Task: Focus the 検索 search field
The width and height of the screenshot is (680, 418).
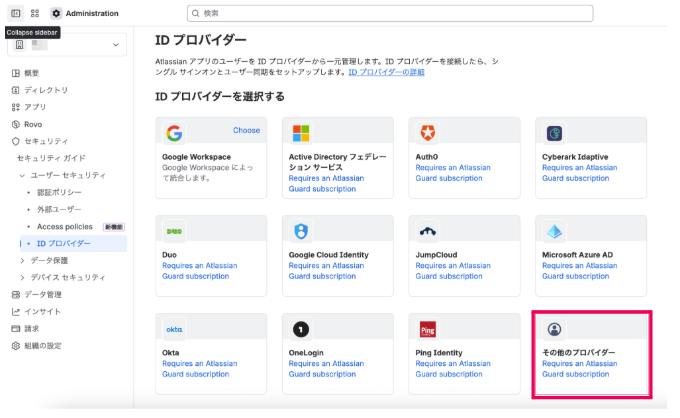Action: (x=390, y=13)
